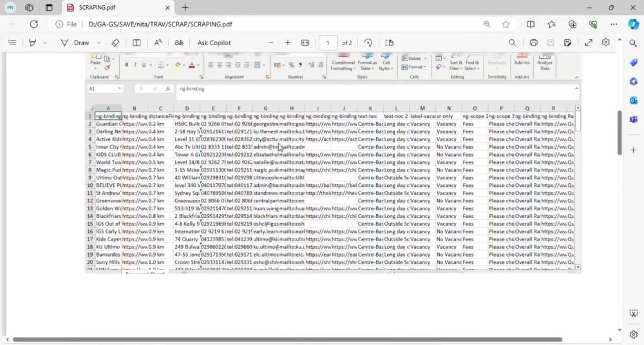Select the Add text tool
The image size is (644, 345).
pyautogui.click(x=137, y=43)
